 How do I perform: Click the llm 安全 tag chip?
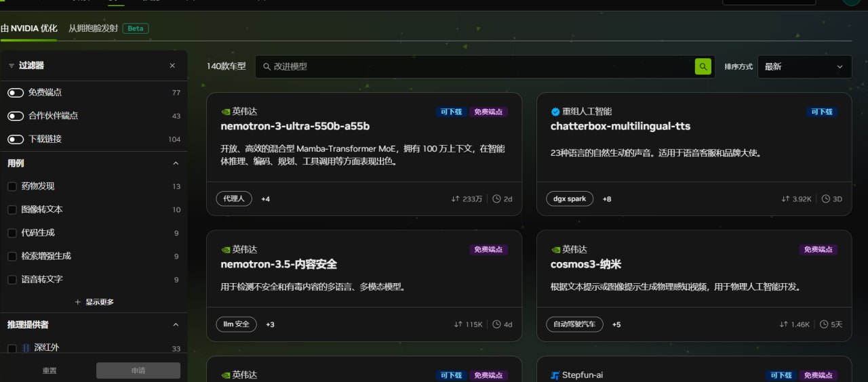point(237,324)
